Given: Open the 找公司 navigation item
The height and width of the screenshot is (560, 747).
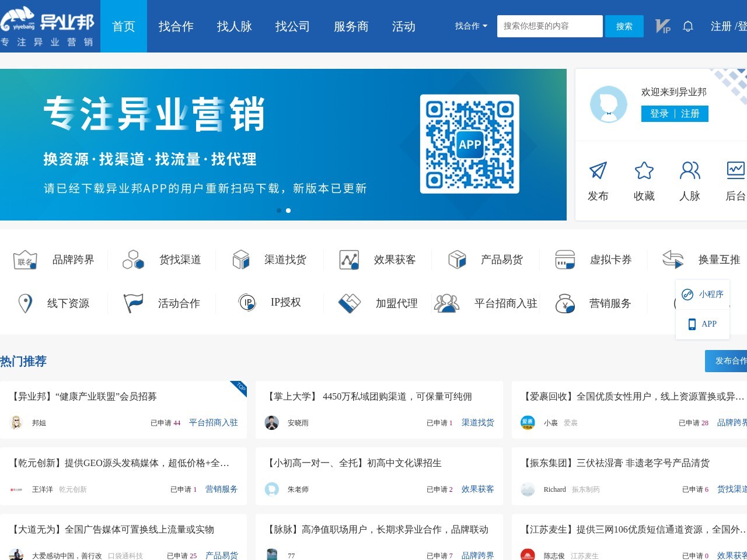Looking at the screenshot, I should point(293,26).
